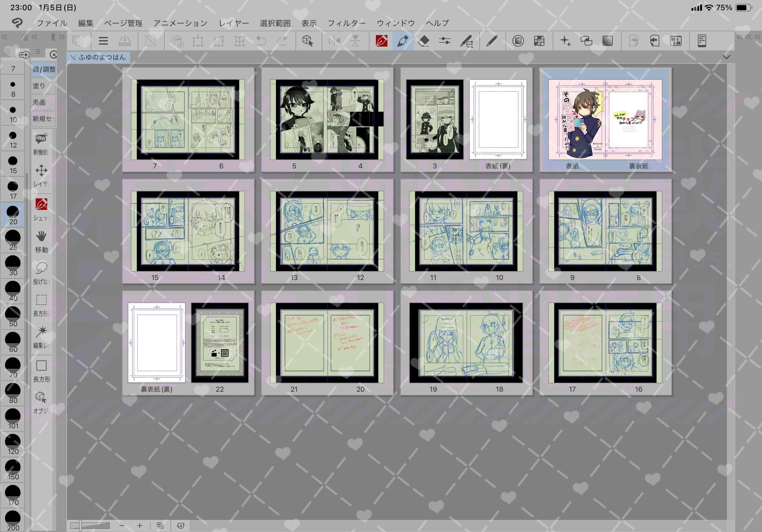Open the ページ管理 menu
The width and height of the screenshot is (762, 532).
click(123, 23)
